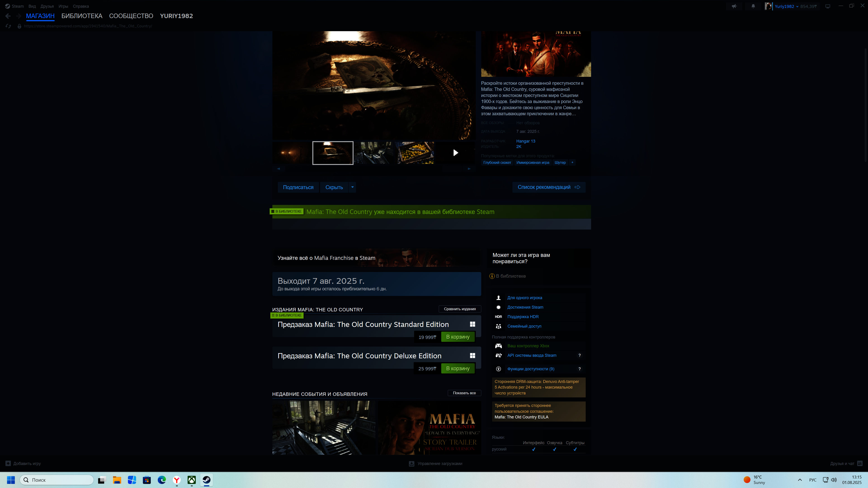Select the staircase interior screenshot thumbnail
868x488 pixels.
(374, 153)
